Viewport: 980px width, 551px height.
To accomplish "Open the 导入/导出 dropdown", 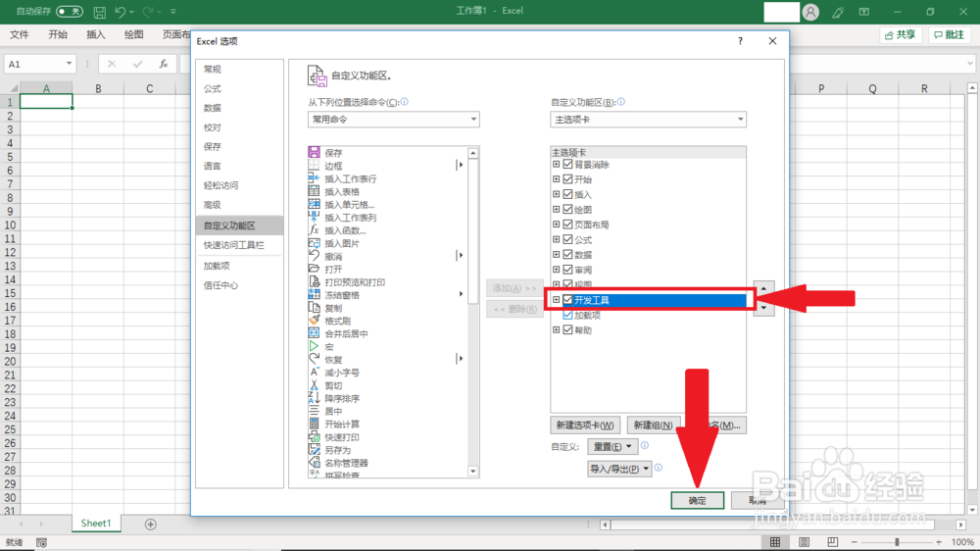I will coord(618,469).
